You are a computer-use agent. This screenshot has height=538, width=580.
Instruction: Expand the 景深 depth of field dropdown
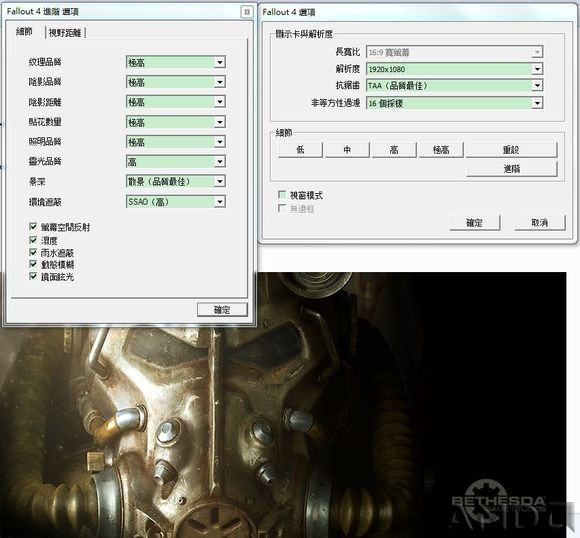point(220,181)
